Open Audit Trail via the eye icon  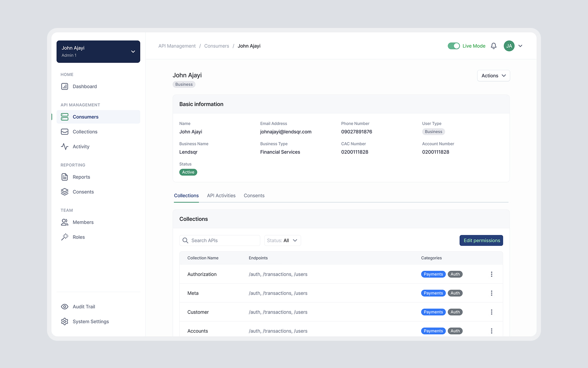click(x=64, y=306)
